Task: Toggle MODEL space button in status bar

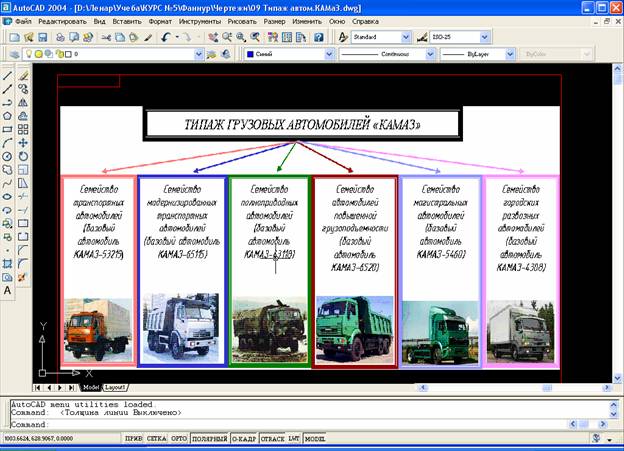Action: click(x=315, y=439)
